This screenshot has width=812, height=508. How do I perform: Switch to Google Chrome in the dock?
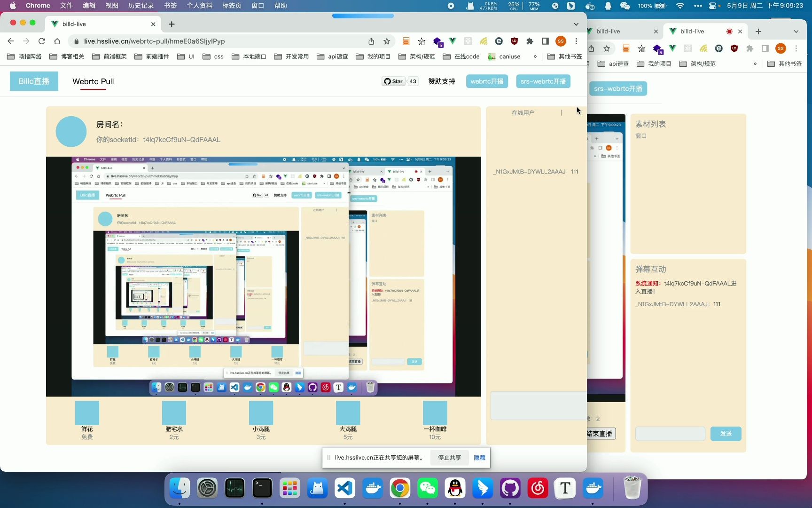400,488
